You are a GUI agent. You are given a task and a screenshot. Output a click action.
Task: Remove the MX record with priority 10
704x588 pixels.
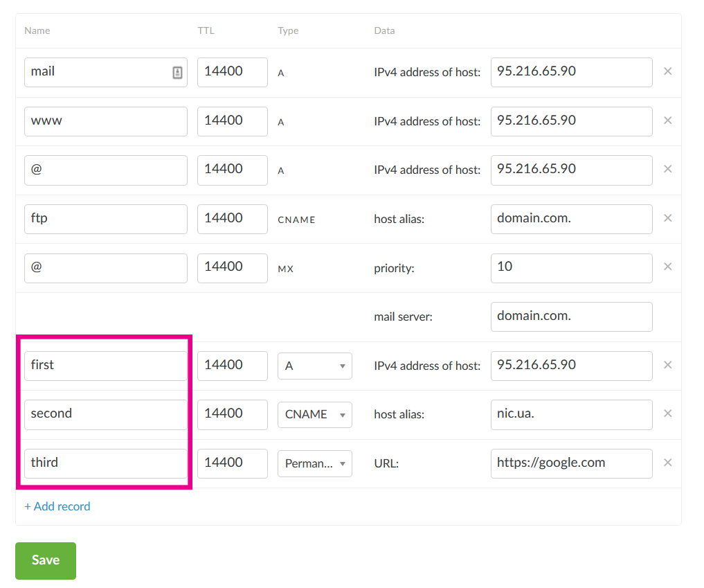667,267
